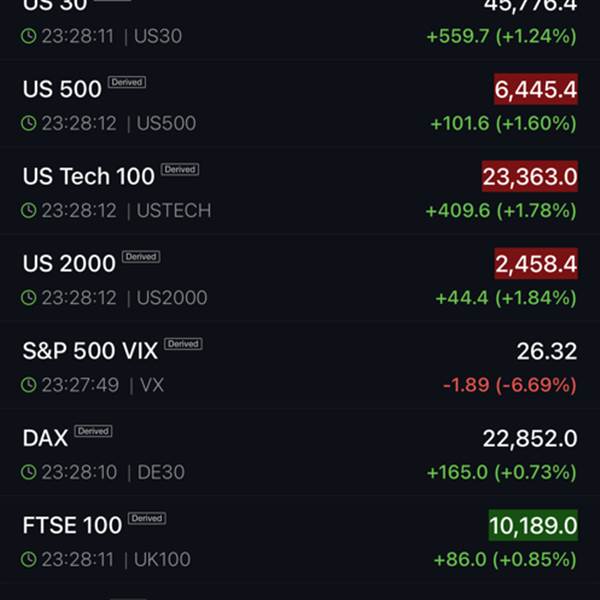Screen dimensions: 600x600
Task: Click the Derived badge next to US 500
Action: pos(127,82)
